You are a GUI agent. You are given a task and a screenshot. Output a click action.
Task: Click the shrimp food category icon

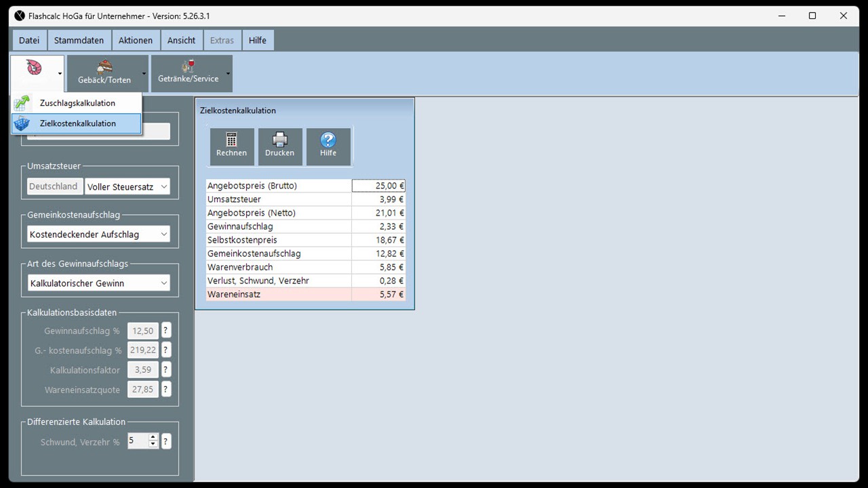click(x=33, y=67)
